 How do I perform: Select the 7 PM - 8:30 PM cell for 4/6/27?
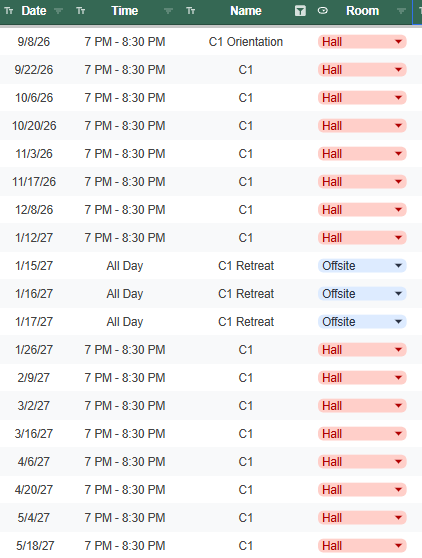tap(125, 462)
